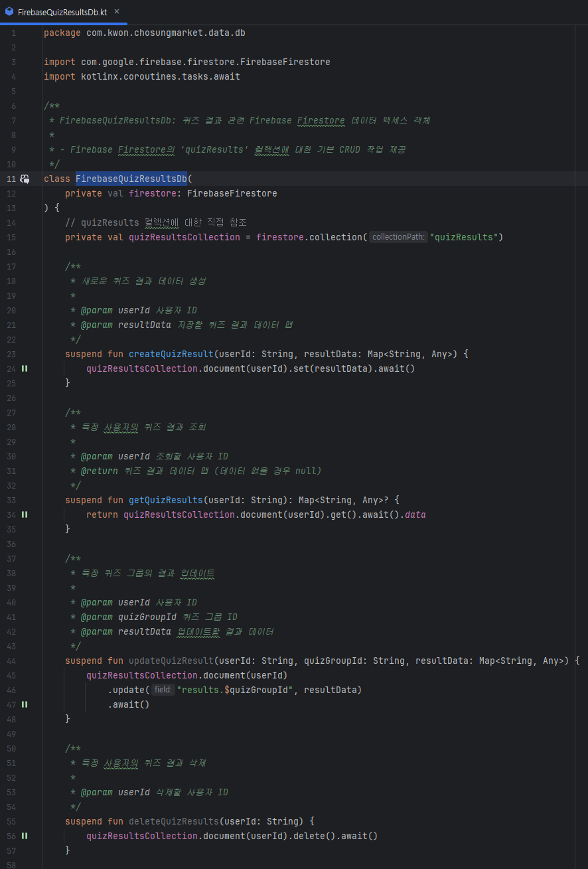Click the field: inlay hint on line 46

tap(163, 690)
